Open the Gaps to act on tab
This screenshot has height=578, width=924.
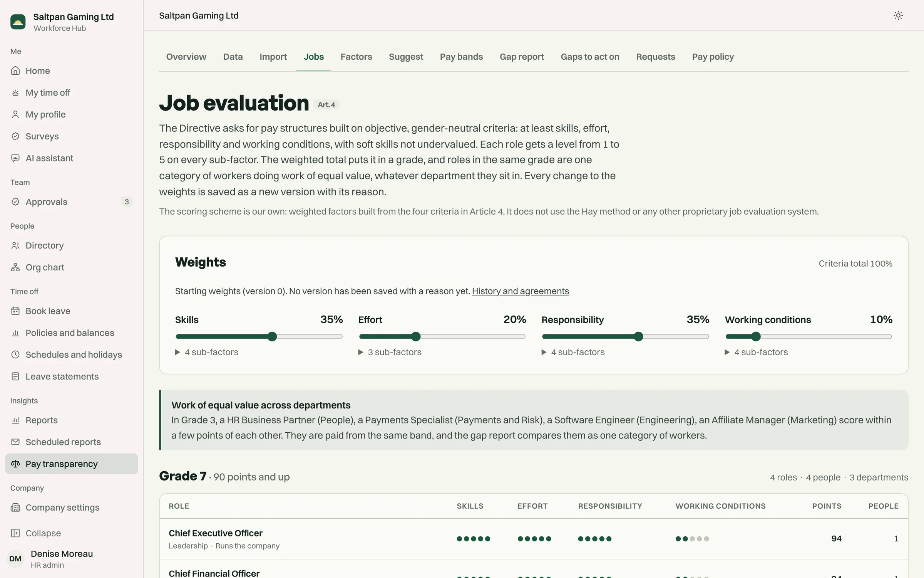pyautogui.click(x=590, y=57)
